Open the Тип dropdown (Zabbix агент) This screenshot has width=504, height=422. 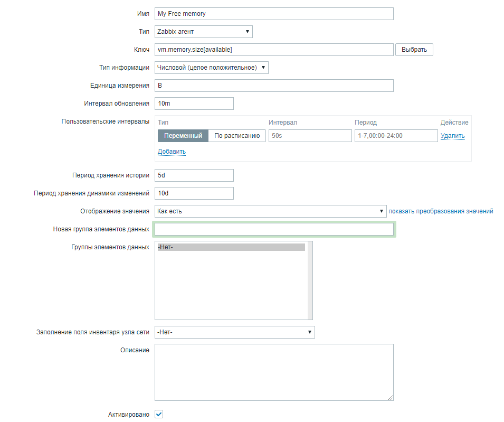click(x=204, y=32)
